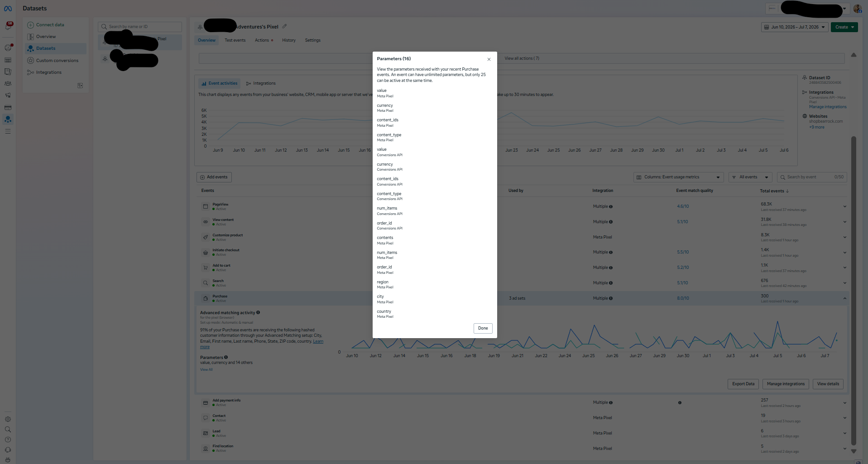The height and width of the screenshot is (464, 868).
Task: Open the Meta logo home icon
Action: click(8, 9)
